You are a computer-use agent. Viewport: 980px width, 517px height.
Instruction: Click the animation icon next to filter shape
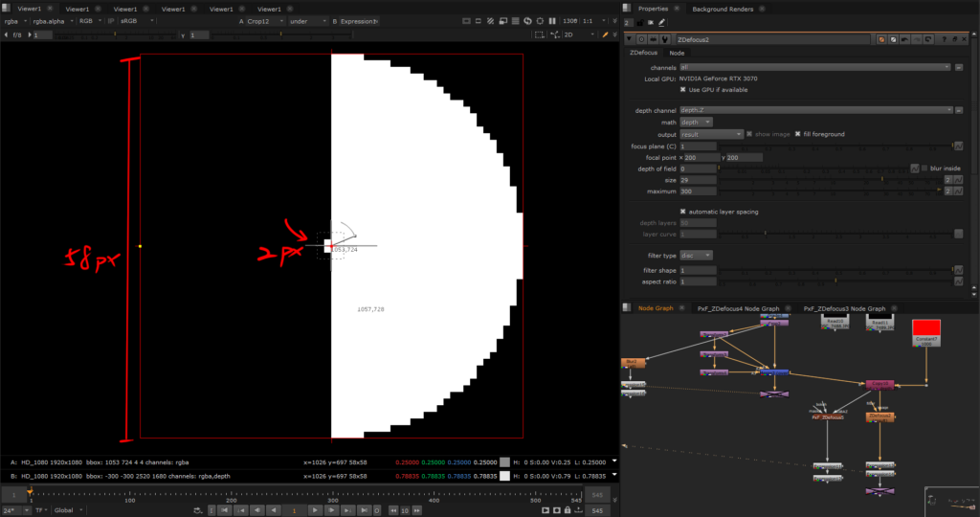pos(958,269)
